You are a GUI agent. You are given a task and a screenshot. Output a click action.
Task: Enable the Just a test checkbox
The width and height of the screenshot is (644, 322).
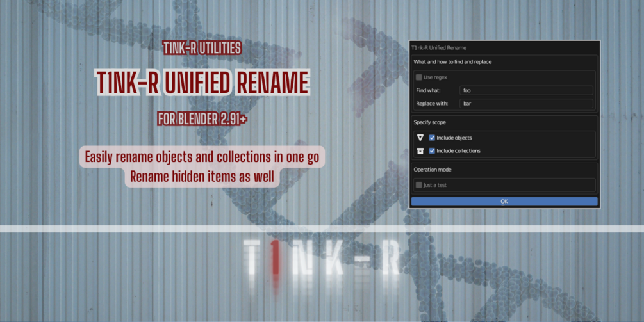click(x=418, y=185)
